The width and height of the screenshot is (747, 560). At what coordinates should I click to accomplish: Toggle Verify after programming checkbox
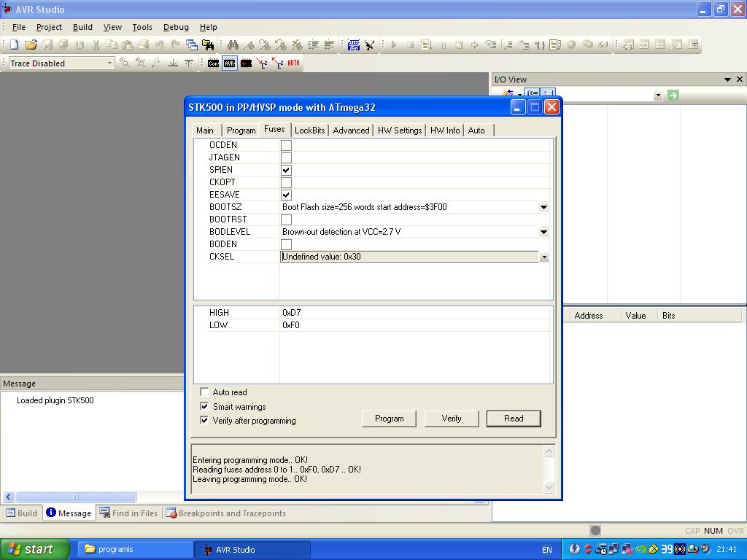coord(204,420)
